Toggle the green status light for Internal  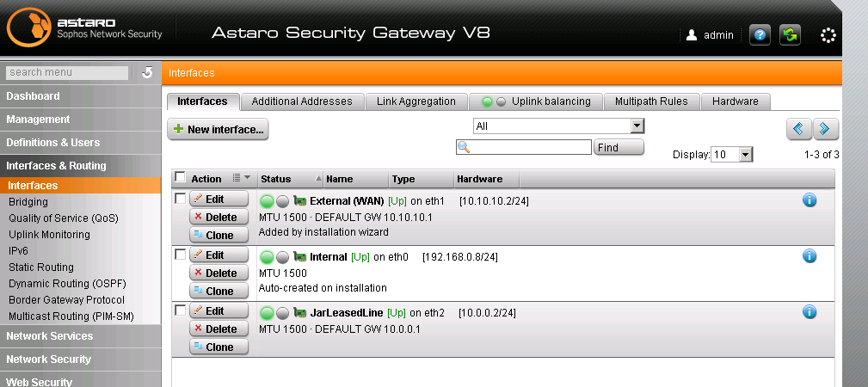tap(267, 257)
